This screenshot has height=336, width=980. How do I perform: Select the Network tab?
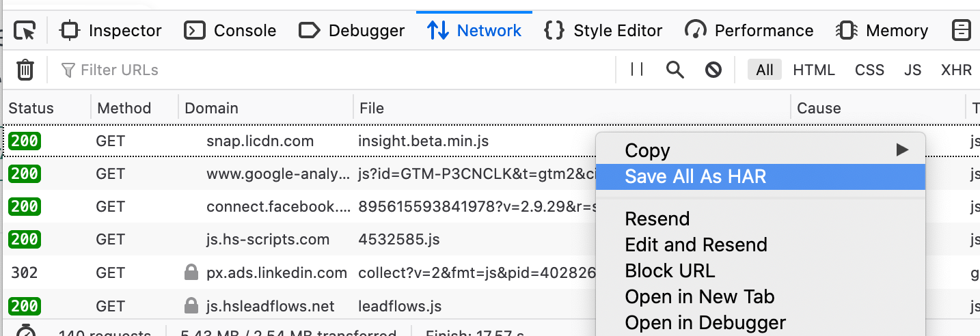click(x=474, y=31)
